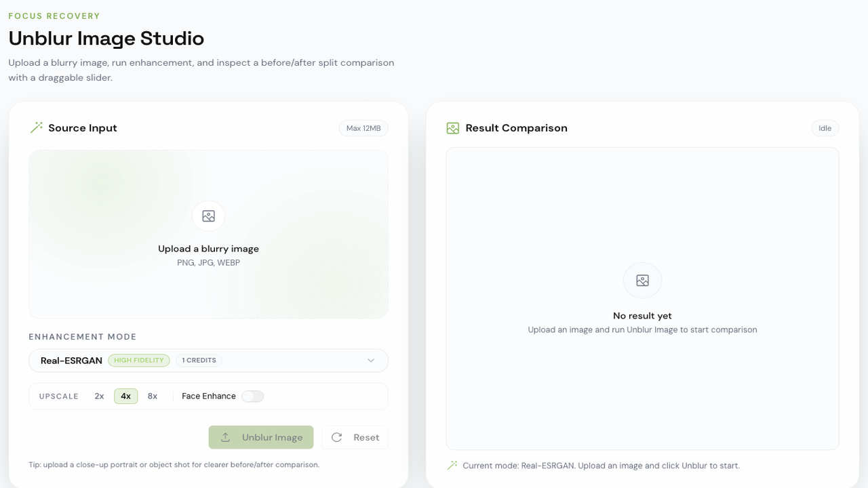Click the Result Comparison picture icon

453,128
